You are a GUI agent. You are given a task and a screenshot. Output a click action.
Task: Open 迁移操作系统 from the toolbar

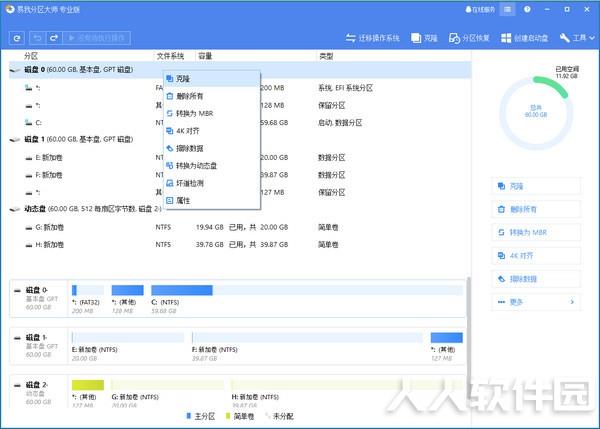pyautogui.click(x=372, y=38)
